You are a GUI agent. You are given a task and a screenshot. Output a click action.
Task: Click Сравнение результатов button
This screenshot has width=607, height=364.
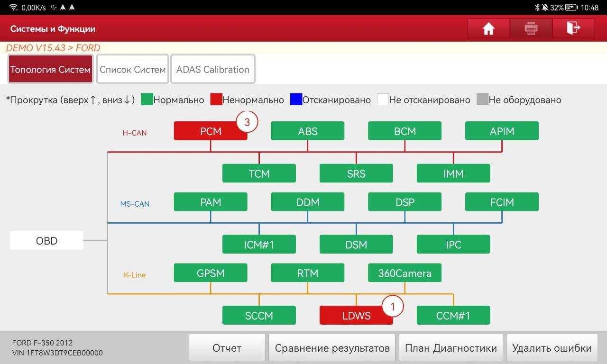click(332, 348)
